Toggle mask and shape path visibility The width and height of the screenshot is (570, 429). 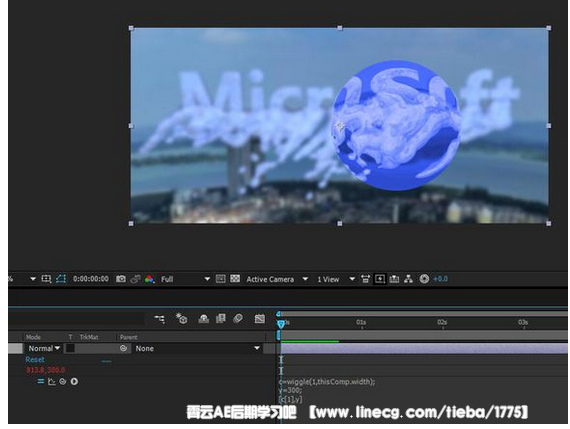coord(61,279)
